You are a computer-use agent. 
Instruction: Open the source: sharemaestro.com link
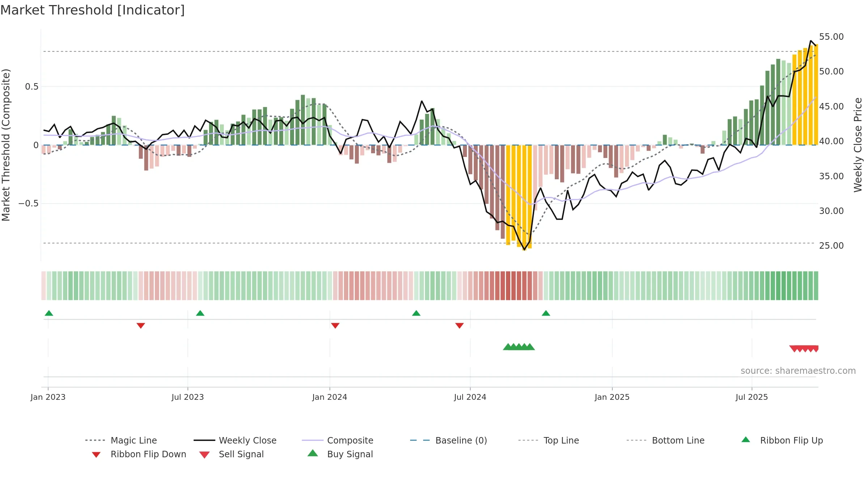pyautogui.click(x=798, y=371)
